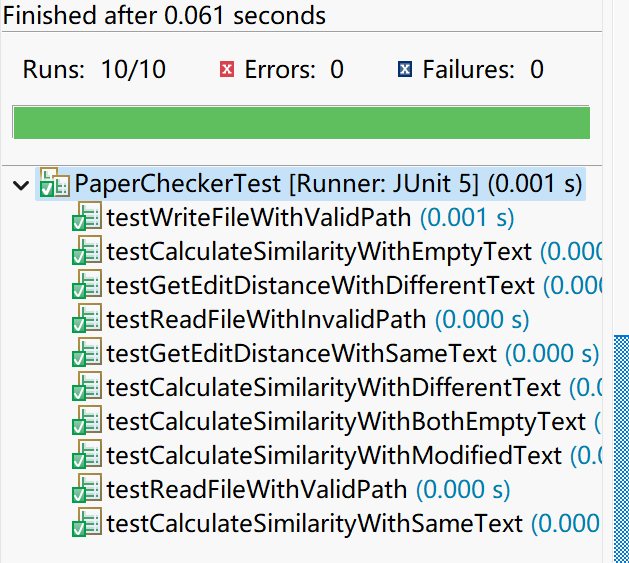Image resolution: width=629 pixels, height=563 pixels.
Task: Click the PaperCheckerTest suite icon
Action: click(55, 183)
